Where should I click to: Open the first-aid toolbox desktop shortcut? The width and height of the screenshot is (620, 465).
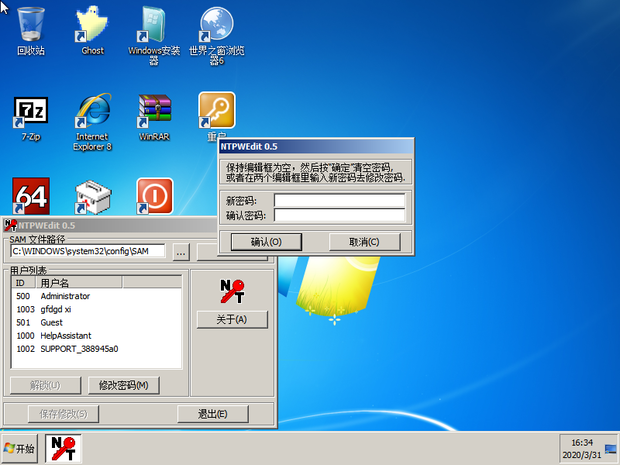point(93,197)
